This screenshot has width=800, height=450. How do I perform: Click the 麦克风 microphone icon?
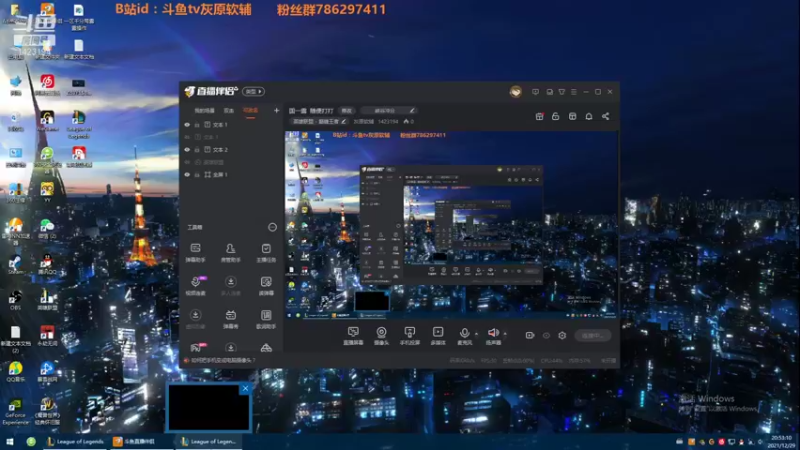(464, 334)
